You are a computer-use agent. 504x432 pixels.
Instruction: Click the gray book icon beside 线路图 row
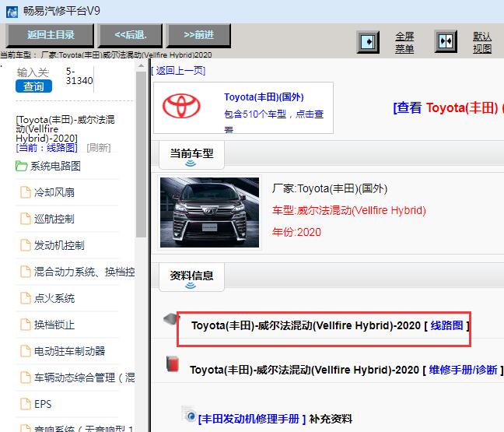point(170,319)
